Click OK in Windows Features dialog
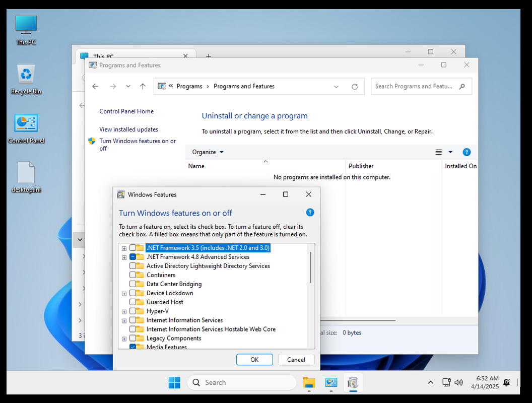The height and width of the screenshot is (403, 532). (254, 360)
